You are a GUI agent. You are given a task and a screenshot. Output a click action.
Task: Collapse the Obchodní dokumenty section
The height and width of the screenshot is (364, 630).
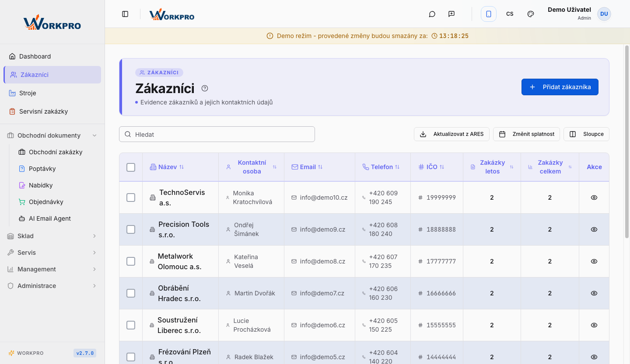pos(52,135)
